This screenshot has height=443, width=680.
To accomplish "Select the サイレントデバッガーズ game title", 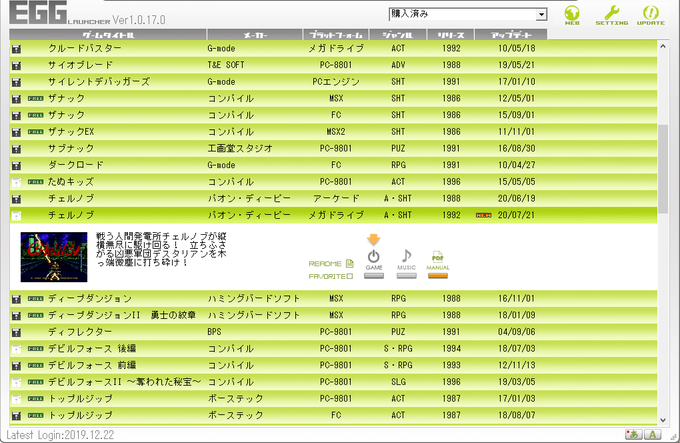I will pos(99,81).
